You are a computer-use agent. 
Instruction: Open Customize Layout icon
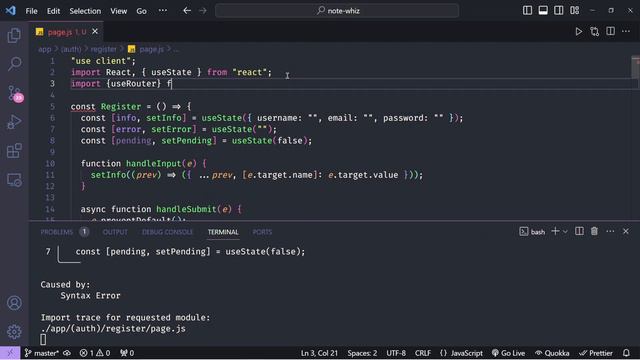click(x=575, y=11)
